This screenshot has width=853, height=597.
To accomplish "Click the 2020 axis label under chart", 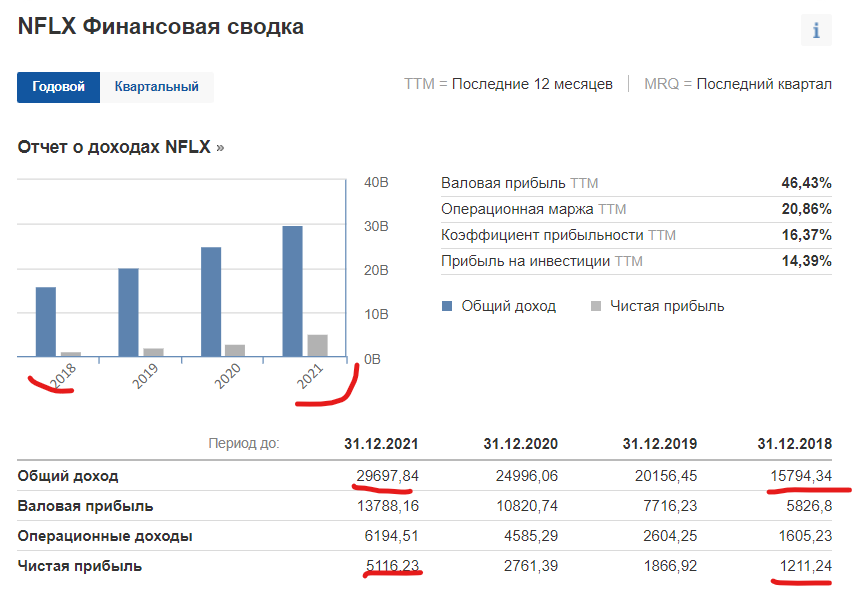I will 227,376.
